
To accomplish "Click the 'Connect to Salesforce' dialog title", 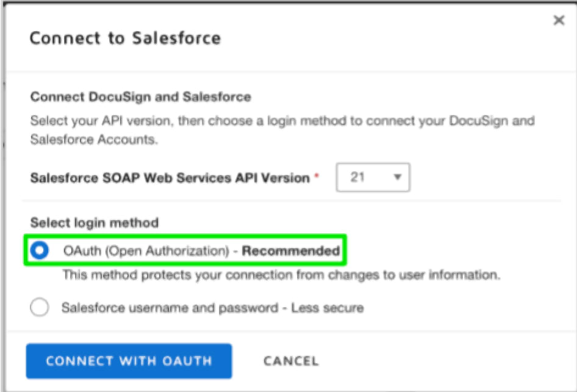I will [x=125, y=38].
